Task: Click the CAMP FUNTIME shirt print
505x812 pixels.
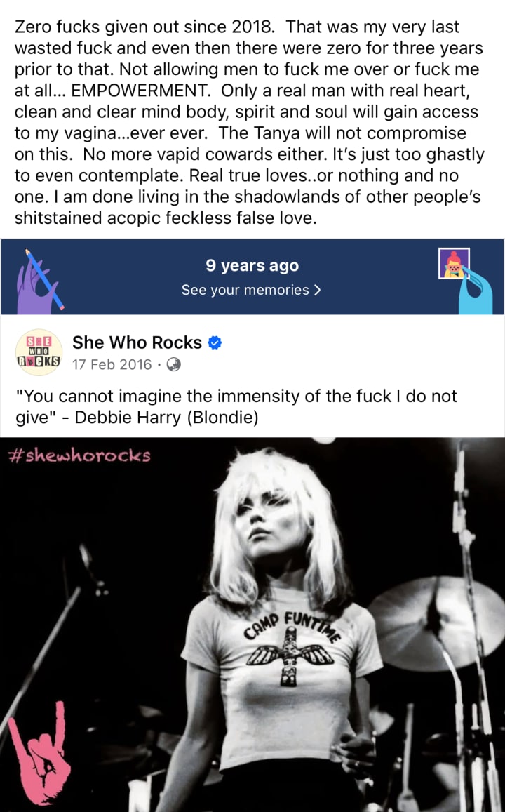Action: (291, 647)
